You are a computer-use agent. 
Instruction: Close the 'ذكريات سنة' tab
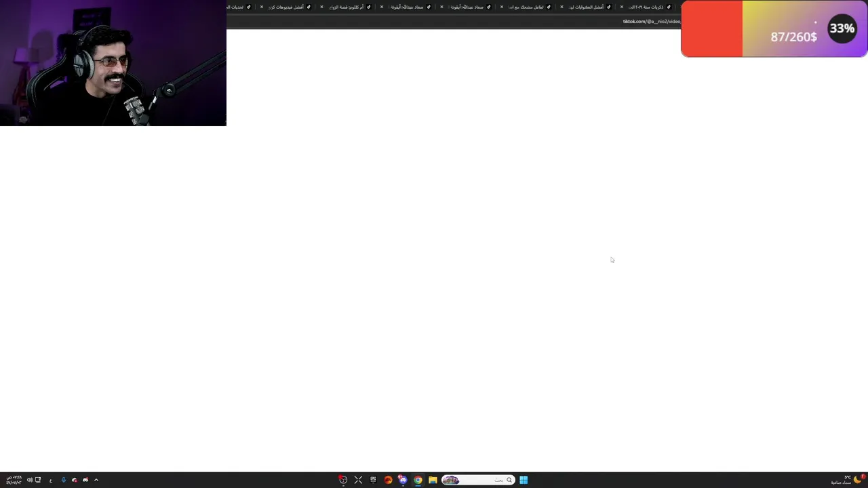(x=621, y=7)
